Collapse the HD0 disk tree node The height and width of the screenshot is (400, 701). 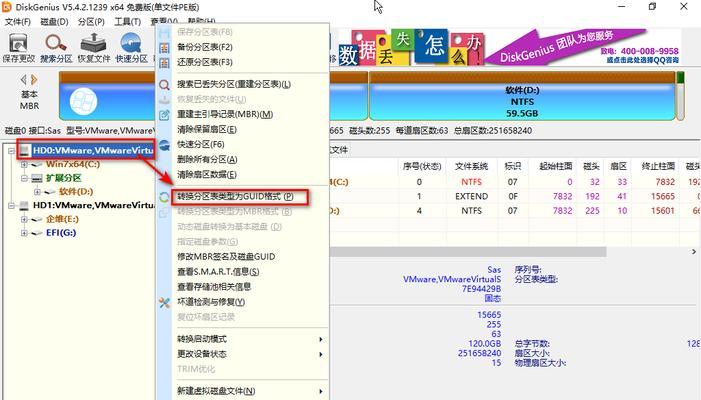(12, 151)
